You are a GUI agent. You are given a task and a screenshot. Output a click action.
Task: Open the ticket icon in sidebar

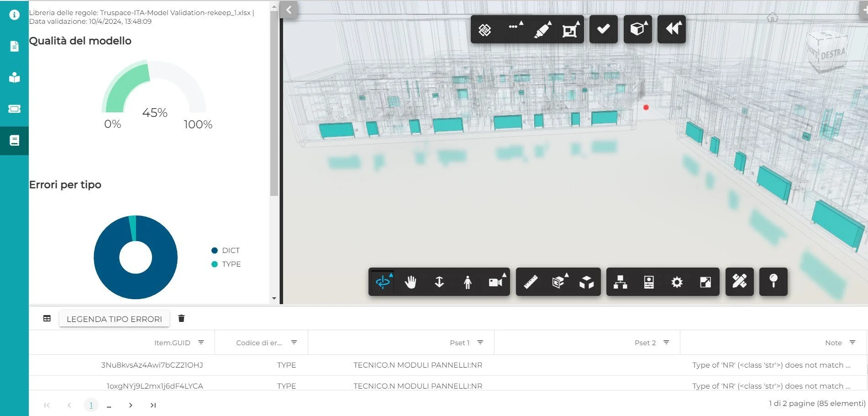[14, 109]
